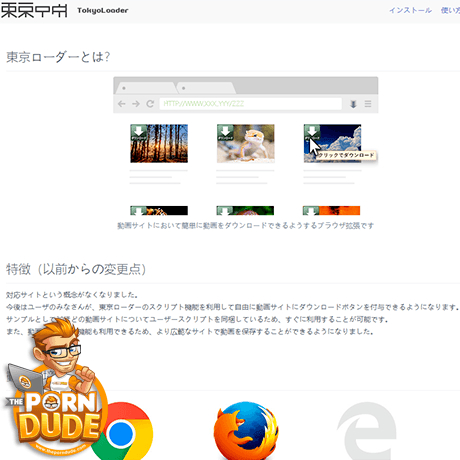Click The Porn Dude mascot badge
The width and height of the screenshot is (460, 460).
tap(55, 387)
